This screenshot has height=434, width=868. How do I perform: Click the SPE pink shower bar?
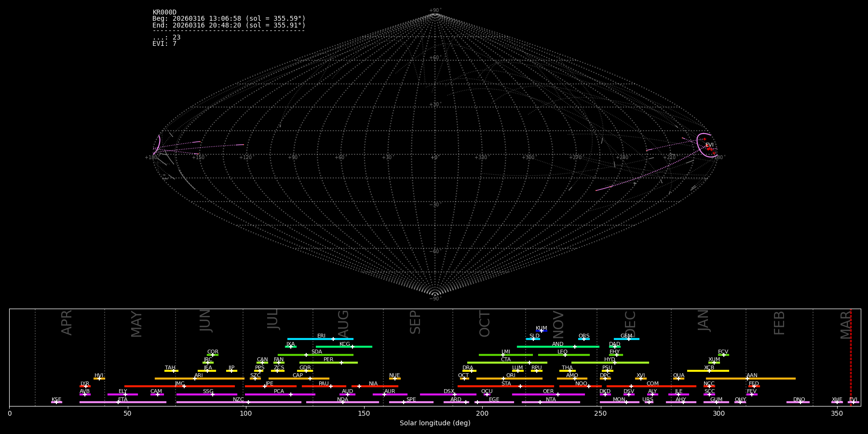pyautogui.click(x=411, y=402)
